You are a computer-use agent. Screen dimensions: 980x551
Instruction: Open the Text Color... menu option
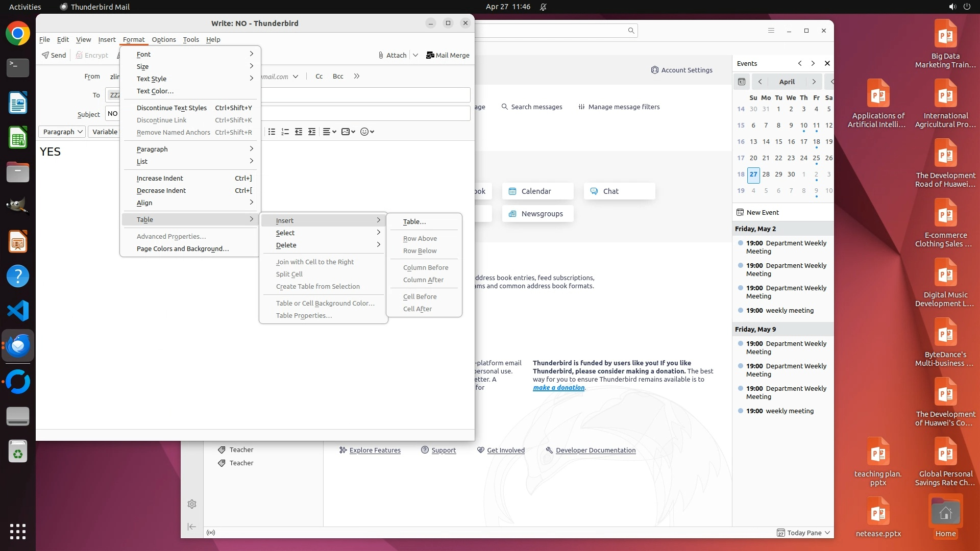[155, 91]
